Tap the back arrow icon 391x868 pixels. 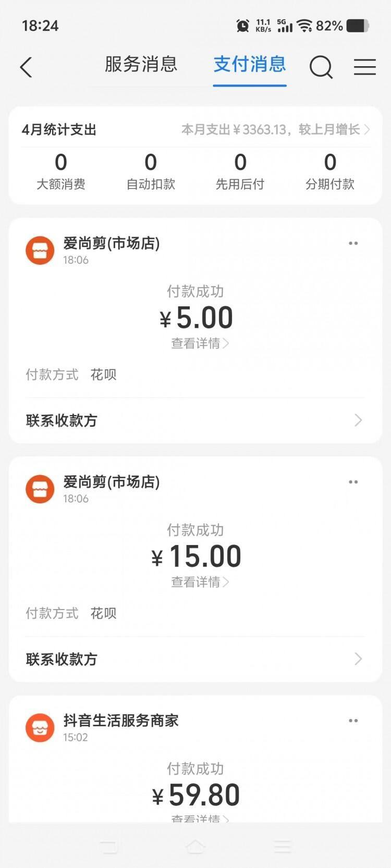[26, 67]
